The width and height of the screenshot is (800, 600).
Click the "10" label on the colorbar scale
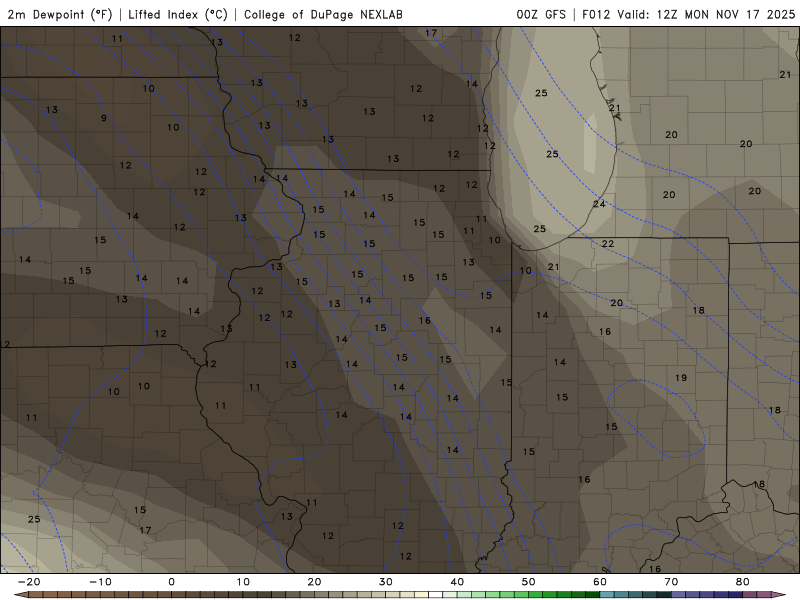click(x=243, y=582)
